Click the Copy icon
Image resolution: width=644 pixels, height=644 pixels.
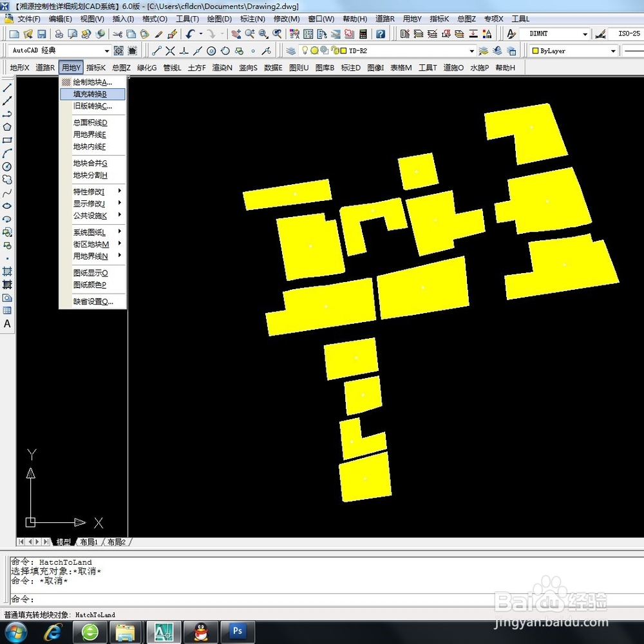click(x=131, y=34)
